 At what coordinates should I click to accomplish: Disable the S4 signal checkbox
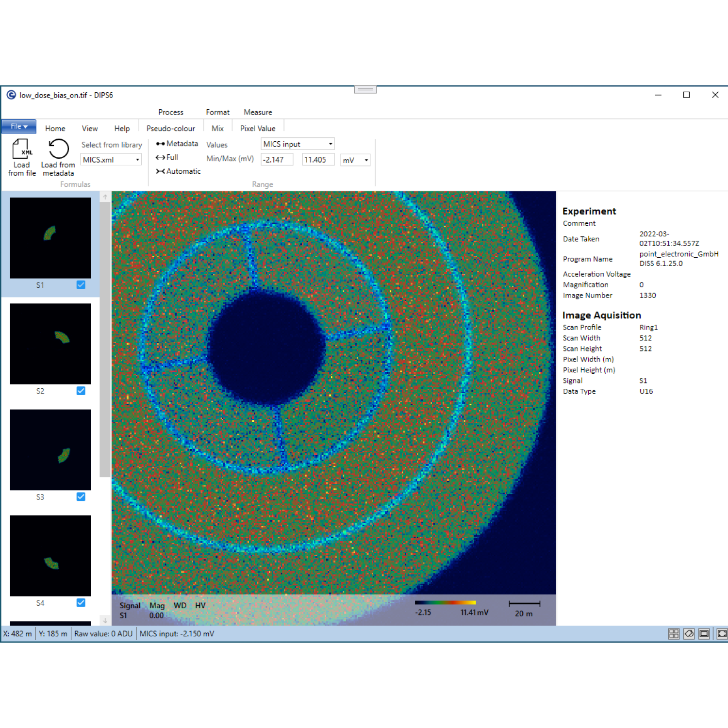tap(81, 603)
